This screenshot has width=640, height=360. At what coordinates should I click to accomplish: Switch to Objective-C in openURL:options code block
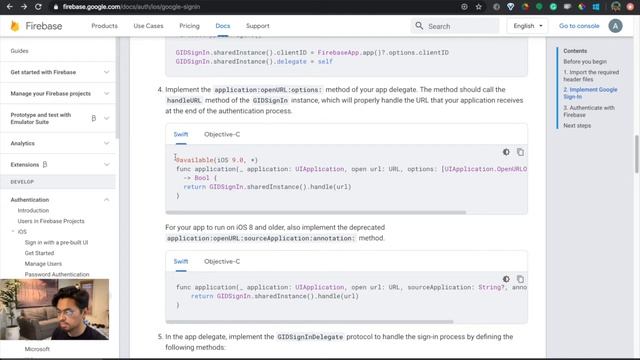(222, 134)
